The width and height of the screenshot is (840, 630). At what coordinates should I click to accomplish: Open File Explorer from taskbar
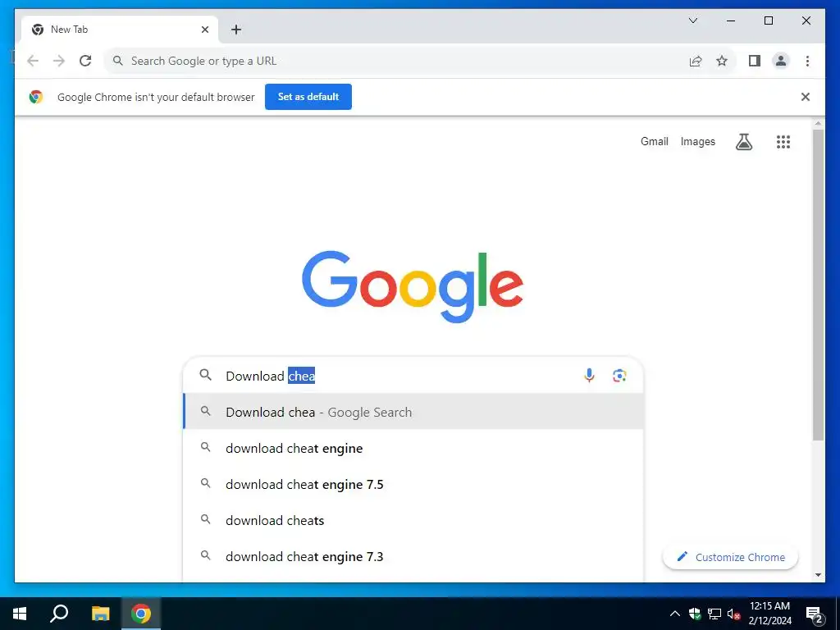[100, 614]
